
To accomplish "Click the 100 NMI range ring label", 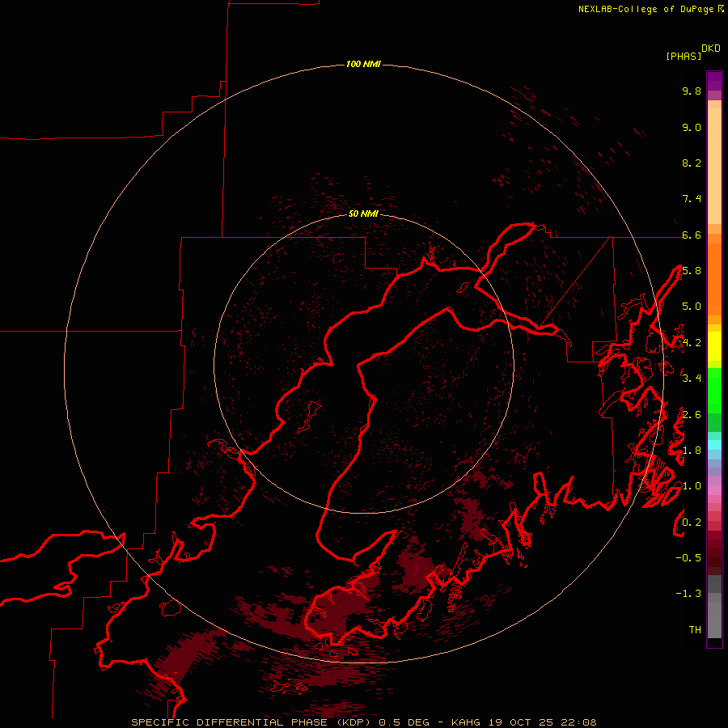I will 363,64.
